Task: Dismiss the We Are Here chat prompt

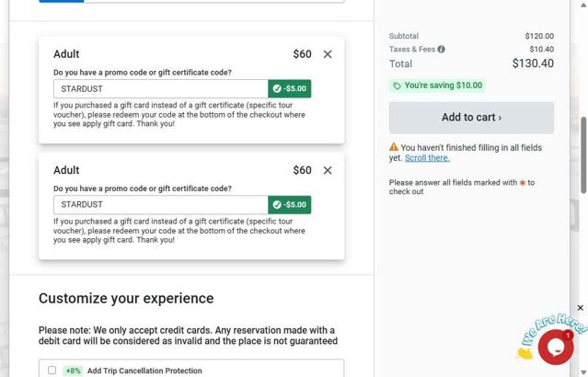Action: (580, 308)
